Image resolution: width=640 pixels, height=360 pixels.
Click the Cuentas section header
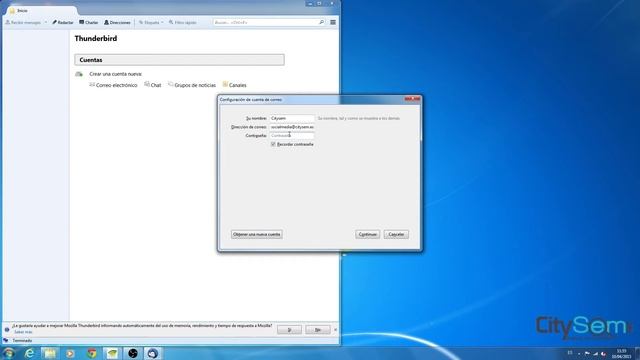[179, 60]
